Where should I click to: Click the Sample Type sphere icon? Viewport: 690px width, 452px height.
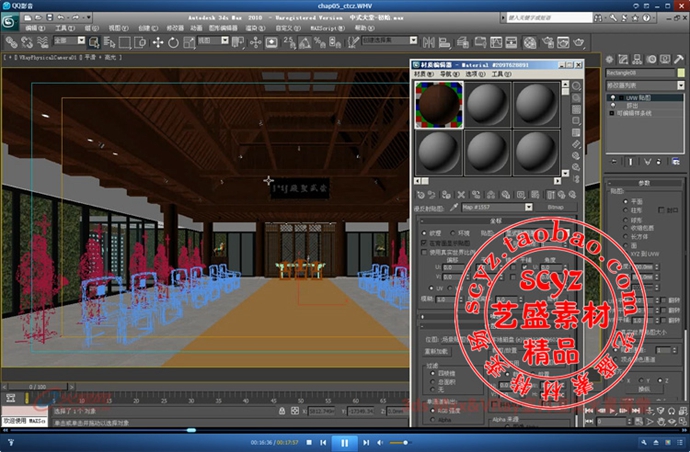576,86
